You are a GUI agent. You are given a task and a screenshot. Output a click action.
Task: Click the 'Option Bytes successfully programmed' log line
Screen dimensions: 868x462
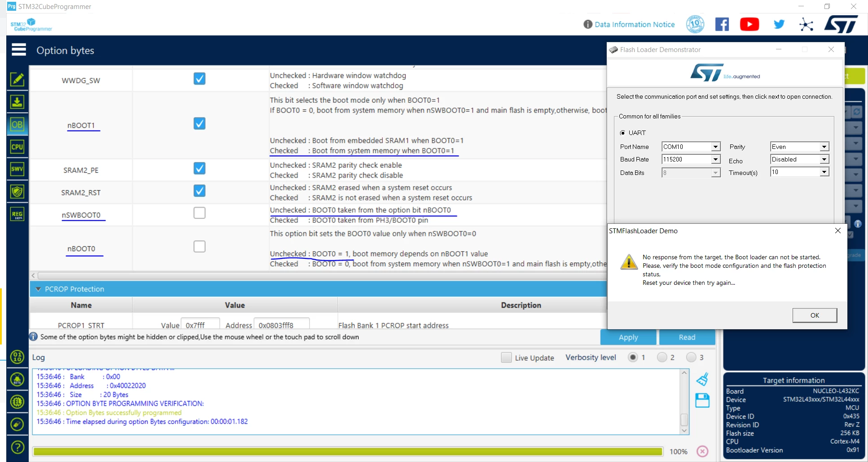coord(109,413)
